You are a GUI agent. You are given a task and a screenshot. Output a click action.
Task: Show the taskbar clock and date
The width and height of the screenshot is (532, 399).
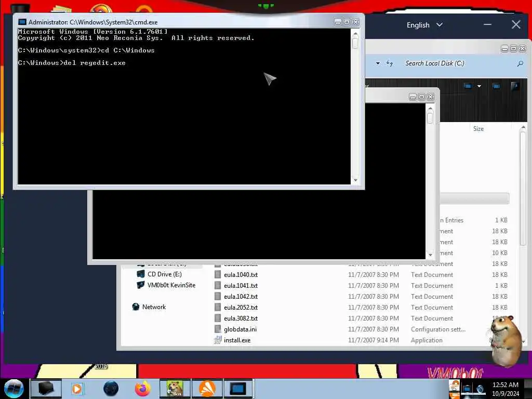(x=505, y=389)
